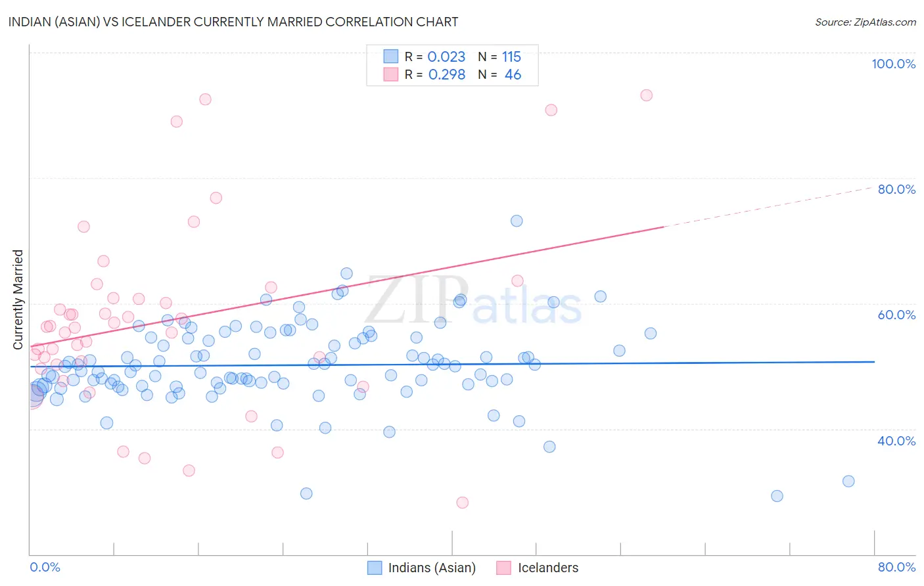The image size is (924, 586).
Task: Select the Icelanders legend label
Action: click(x=548, y=568)
